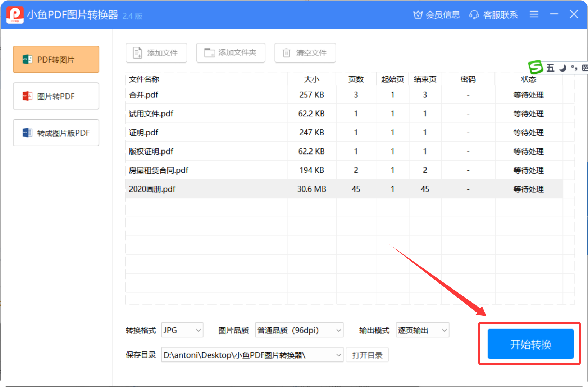Click the 小鱼PDF app logo icon
Viewport: 588px width, 387px height.
pyautogui.click(x=15, y=15)
